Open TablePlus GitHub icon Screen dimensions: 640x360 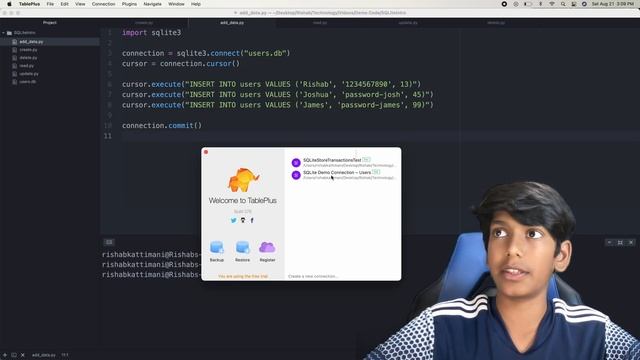pos(243,220)
